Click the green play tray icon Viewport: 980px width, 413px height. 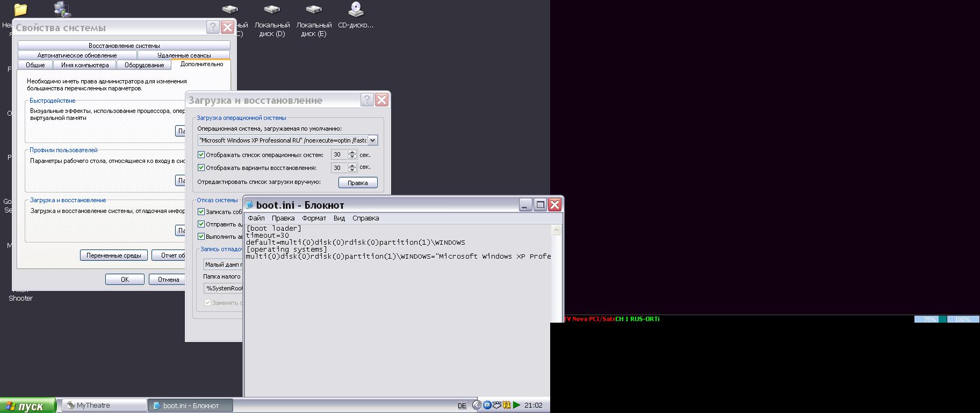click(x=517, y=405)
